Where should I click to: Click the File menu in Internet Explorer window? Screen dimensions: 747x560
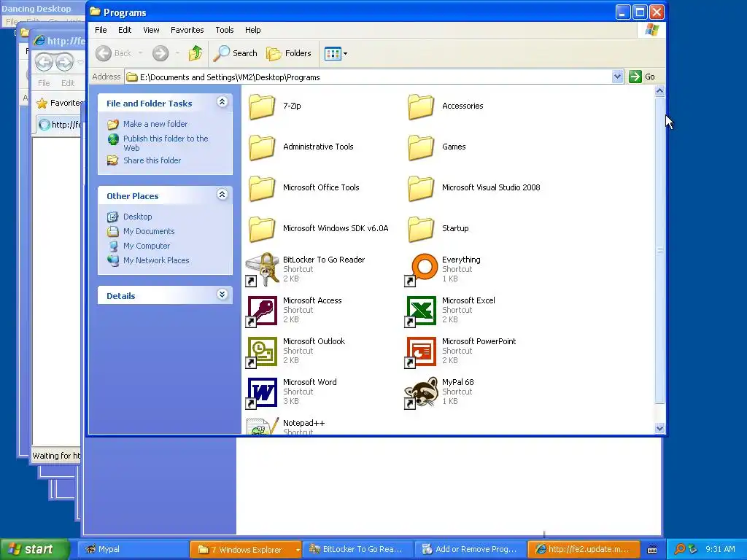pyautogui.click(x=44, y=83)
